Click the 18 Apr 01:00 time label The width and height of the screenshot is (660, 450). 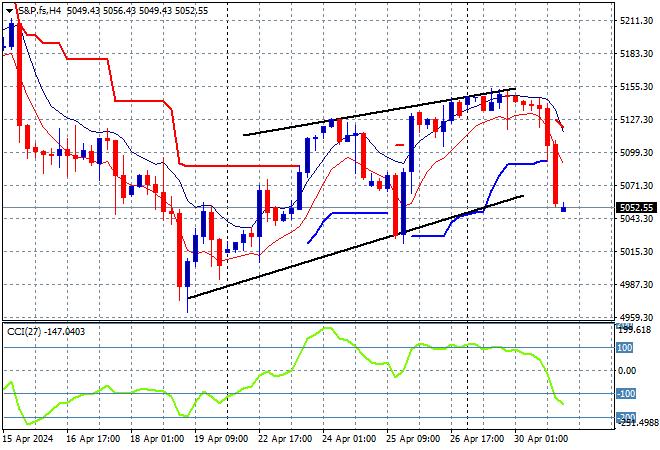pos(157,439)
